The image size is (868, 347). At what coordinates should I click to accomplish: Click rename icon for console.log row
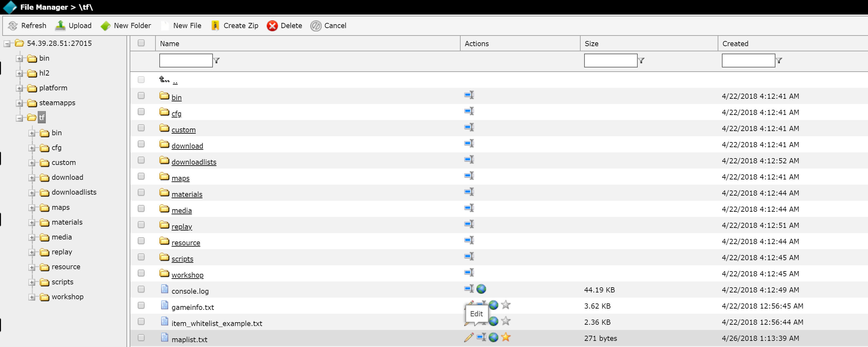pyautogui.click(x=469, y=289)
